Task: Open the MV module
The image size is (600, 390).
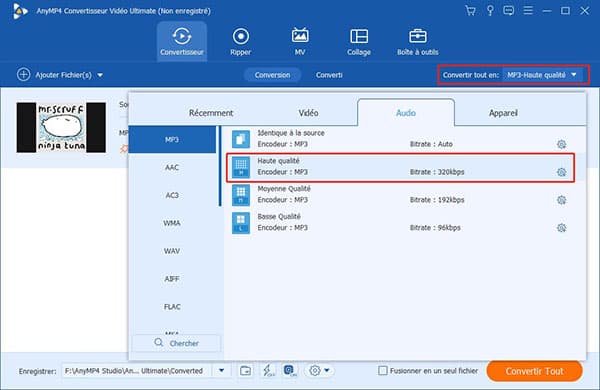Action: (x=300, y=41)
